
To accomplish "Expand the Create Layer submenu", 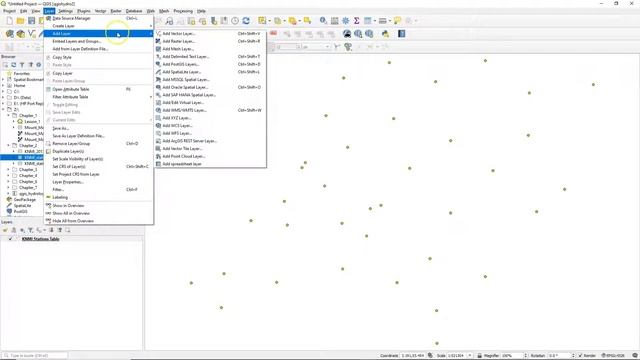I will [x=98, y=26].
